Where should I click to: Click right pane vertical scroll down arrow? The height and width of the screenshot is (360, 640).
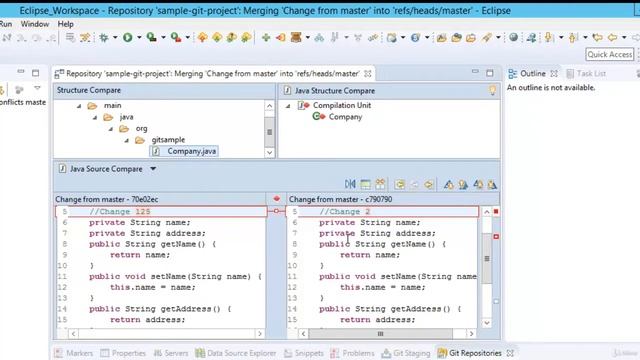point(487,323)
